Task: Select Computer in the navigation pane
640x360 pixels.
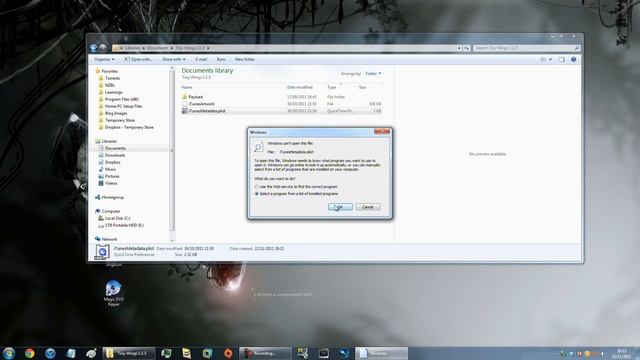Action: 111,211
